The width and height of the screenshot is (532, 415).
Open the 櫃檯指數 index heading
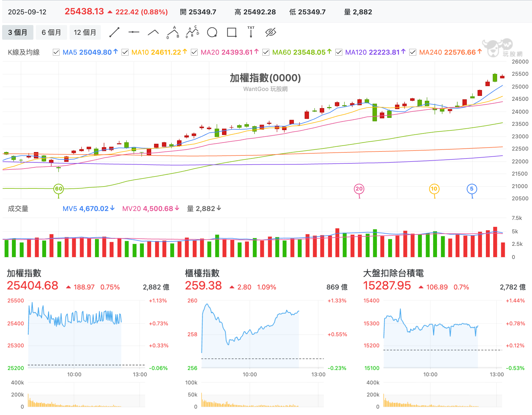click(x=202, y=273)
